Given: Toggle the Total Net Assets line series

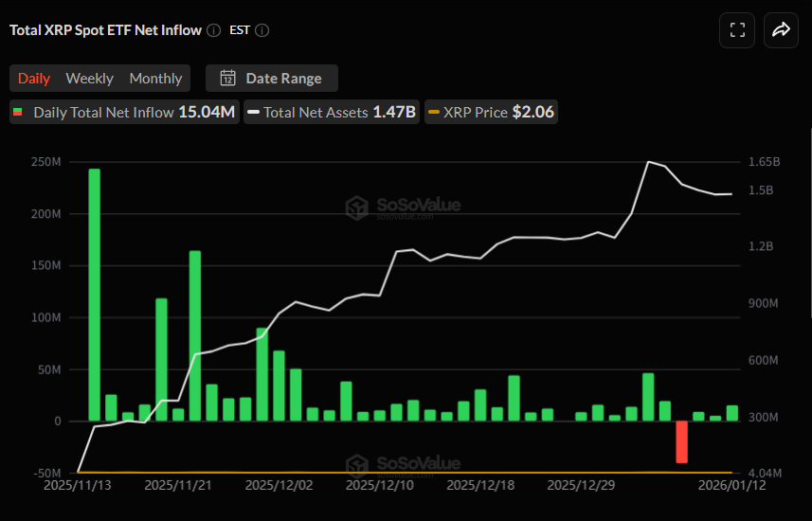Looking at the screenshot, I should pyautogui.click(x=331, y=112).
